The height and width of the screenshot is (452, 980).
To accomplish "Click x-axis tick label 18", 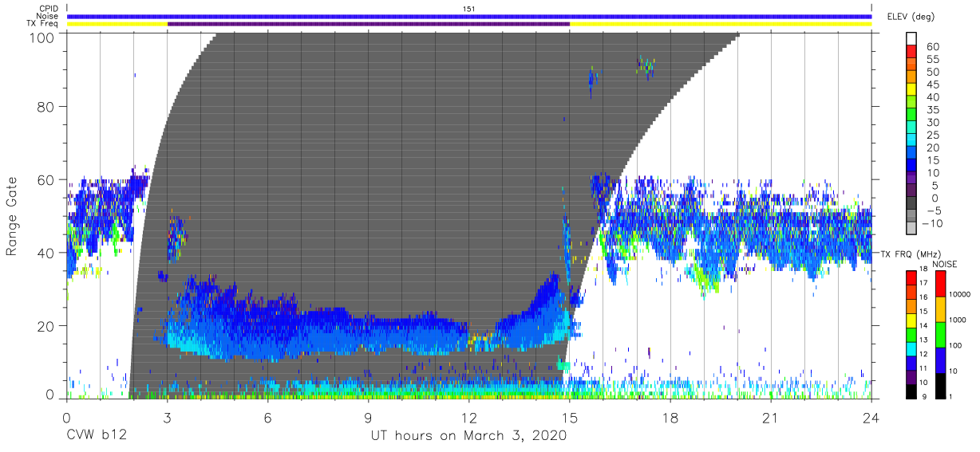I will 670,419.
